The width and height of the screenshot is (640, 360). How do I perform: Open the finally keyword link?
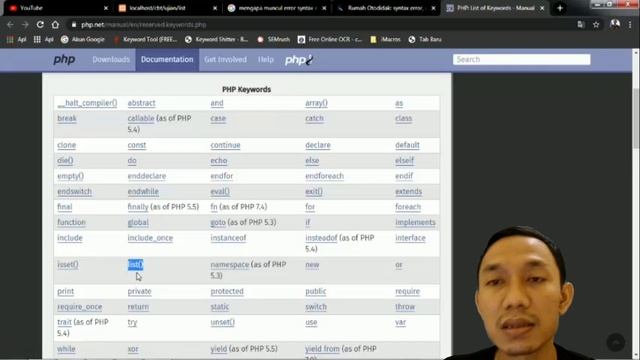click(138, 207)
